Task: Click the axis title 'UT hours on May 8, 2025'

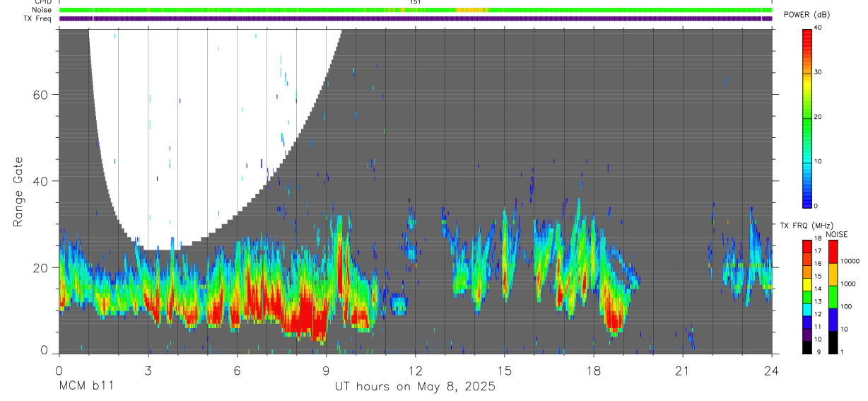Action: [x=415, y=387]
